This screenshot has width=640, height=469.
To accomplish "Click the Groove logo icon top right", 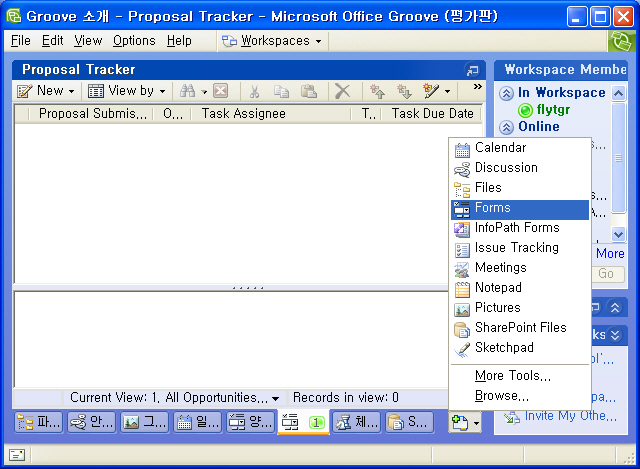I will [x=620, y=41].
